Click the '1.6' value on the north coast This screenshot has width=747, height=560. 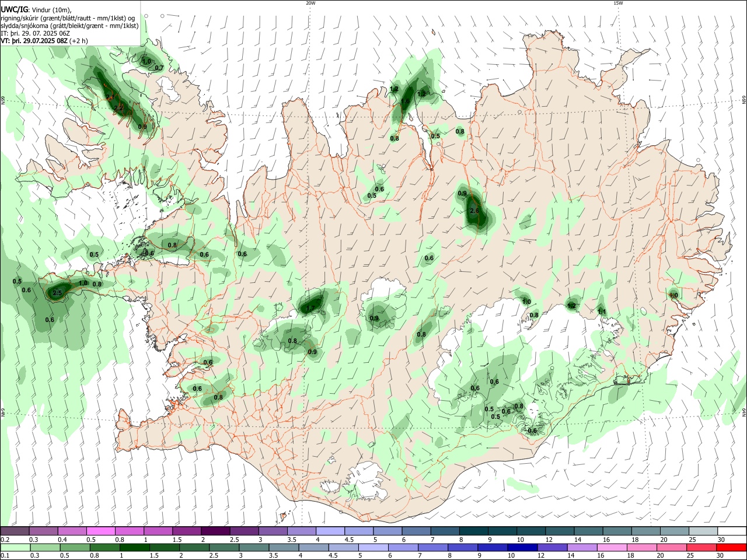click(x=405, y=101)
